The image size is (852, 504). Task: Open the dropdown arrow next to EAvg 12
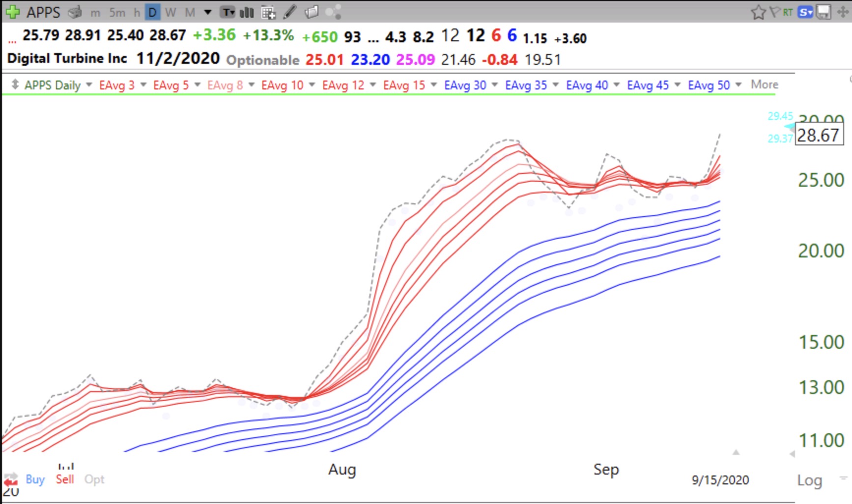(373, 84)
